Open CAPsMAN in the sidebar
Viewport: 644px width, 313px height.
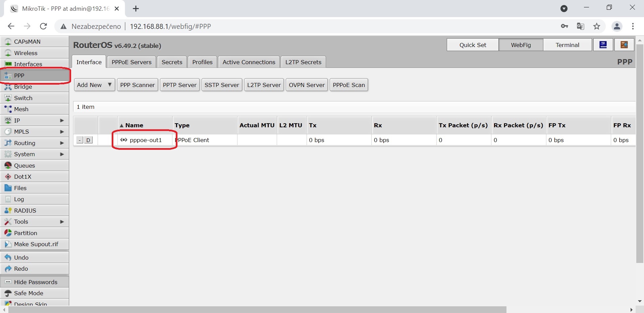[35, 42]
